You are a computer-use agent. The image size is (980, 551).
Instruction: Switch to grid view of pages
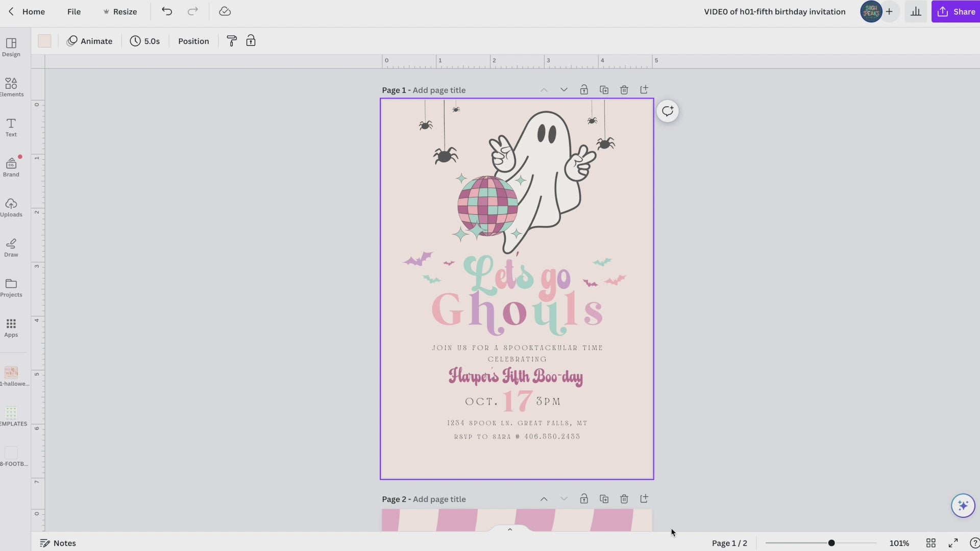tap(930, 543)
